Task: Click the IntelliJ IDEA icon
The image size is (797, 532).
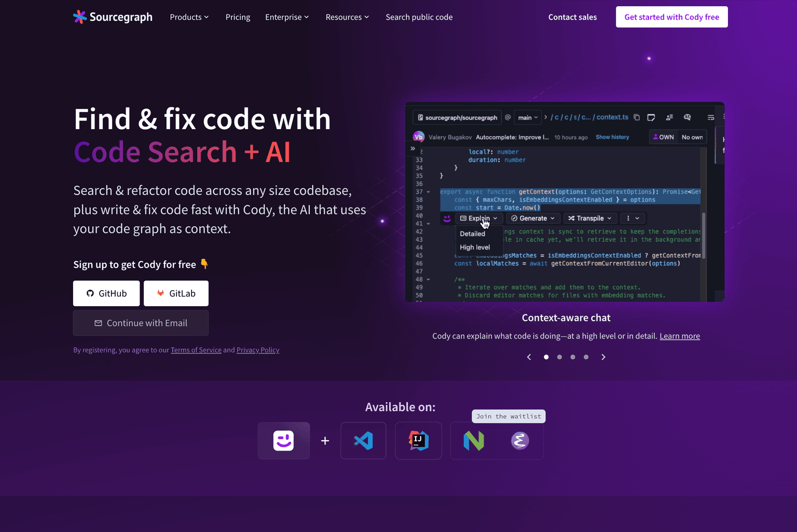Action: tap(418, 441)
